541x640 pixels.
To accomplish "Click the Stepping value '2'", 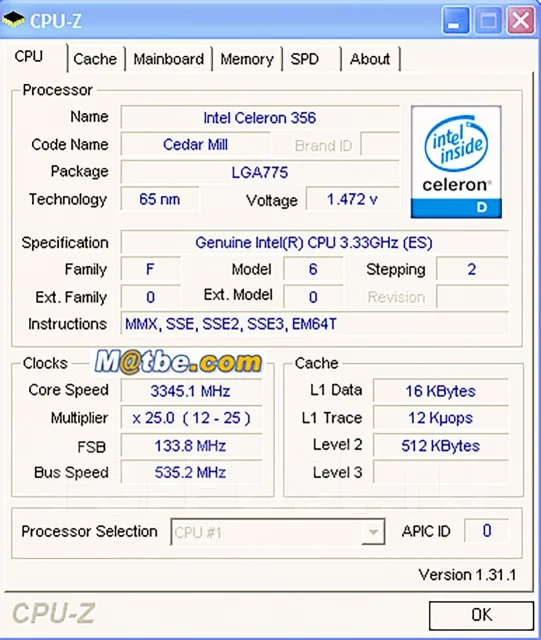I will click(x=472, y=269).
